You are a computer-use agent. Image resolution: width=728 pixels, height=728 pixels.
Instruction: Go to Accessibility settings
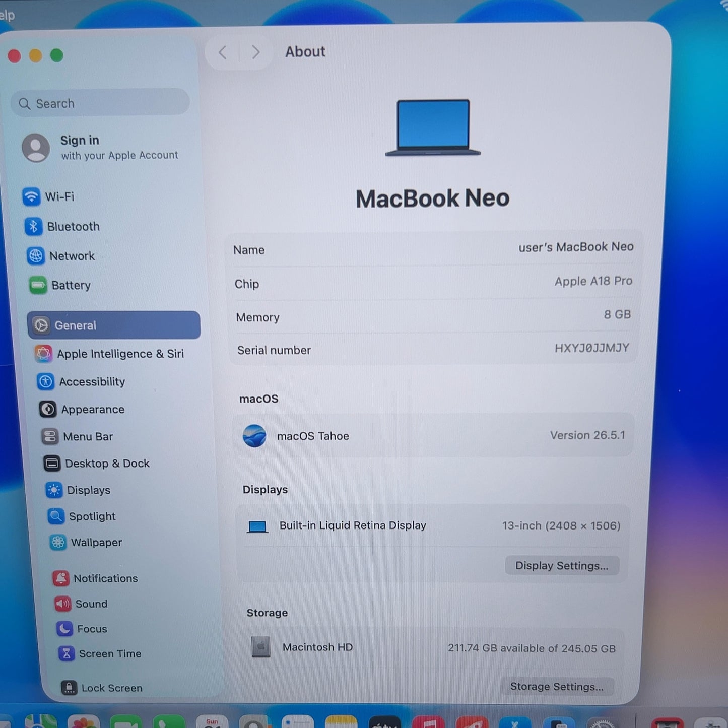click(81, 382)
